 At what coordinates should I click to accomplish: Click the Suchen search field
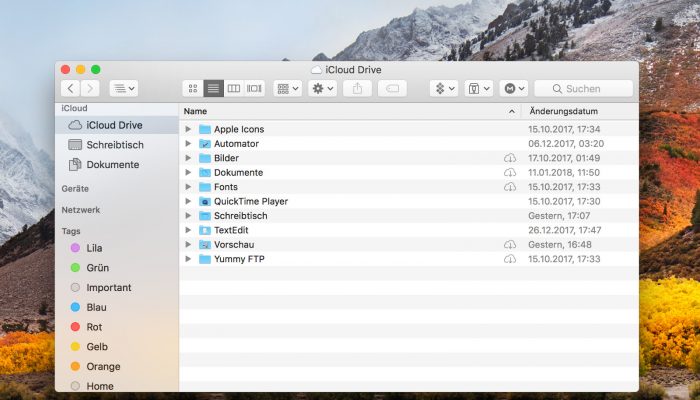point(583,88)
